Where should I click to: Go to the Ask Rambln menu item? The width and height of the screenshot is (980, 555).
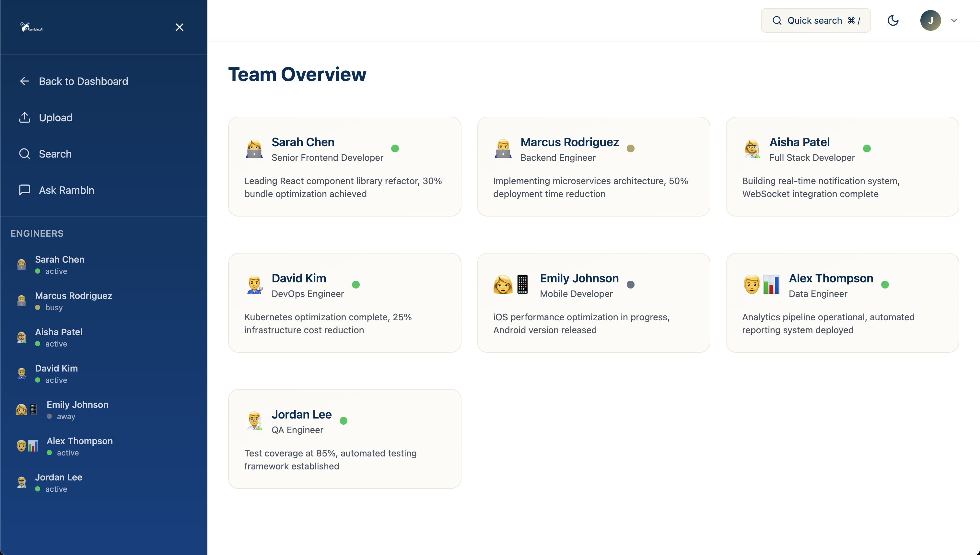click(x=66, y=190)
